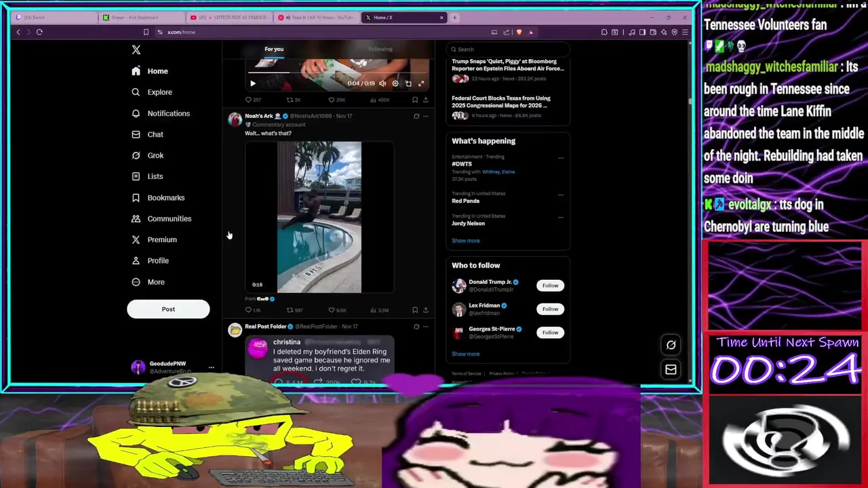Reload the page in browser
This screenshot has width=868, height=488.
point(39,32)
